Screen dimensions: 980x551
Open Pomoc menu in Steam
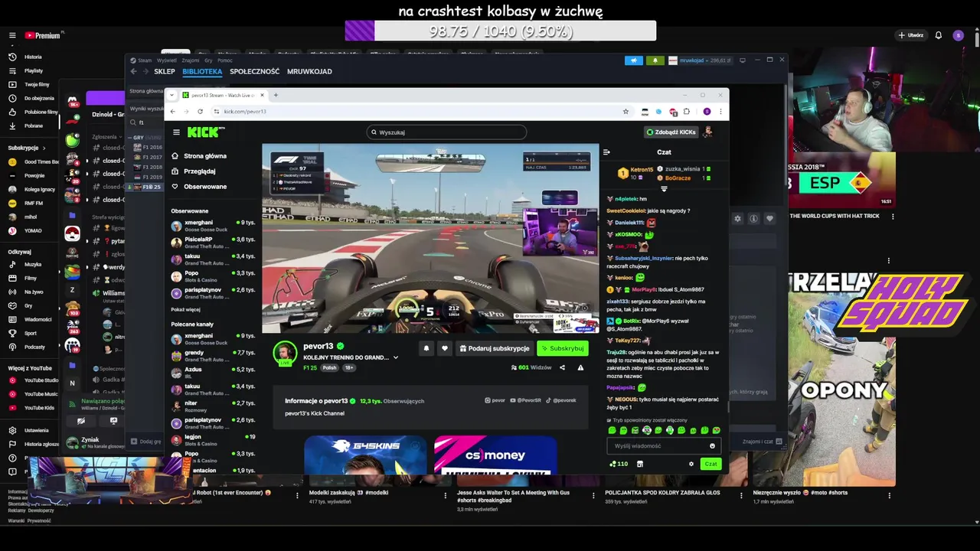pos(225,60)
